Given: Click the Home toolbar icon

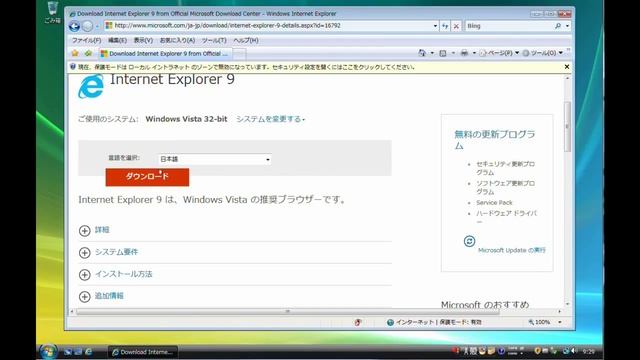Looking at the screenshot, I should point(422,53).
